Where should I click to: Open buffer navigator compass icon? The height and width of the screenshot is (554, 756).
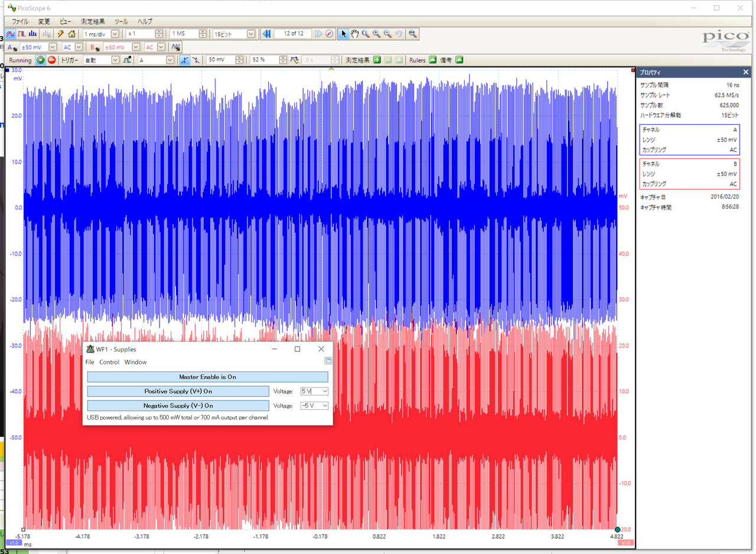(330, 34)
